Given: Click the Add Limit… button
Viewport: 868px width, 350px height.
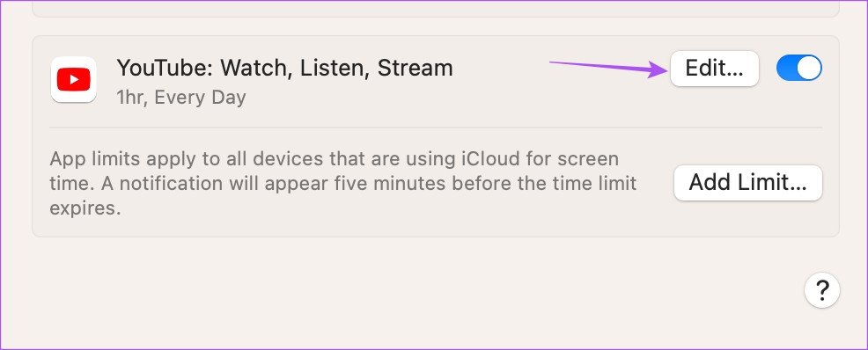Looking at the screenshot, I should tap(748, 182).
